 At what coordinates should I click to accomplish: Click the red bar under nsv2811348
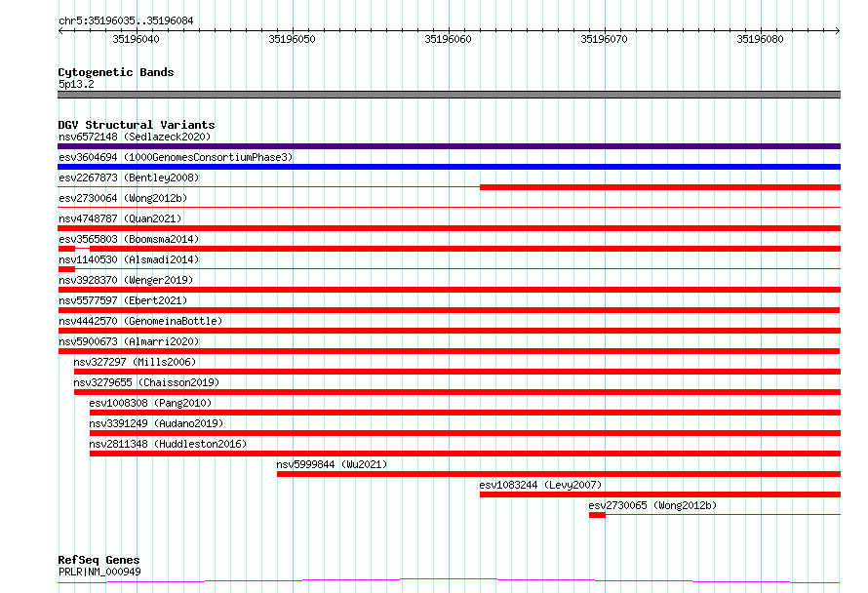coord(465,454)
